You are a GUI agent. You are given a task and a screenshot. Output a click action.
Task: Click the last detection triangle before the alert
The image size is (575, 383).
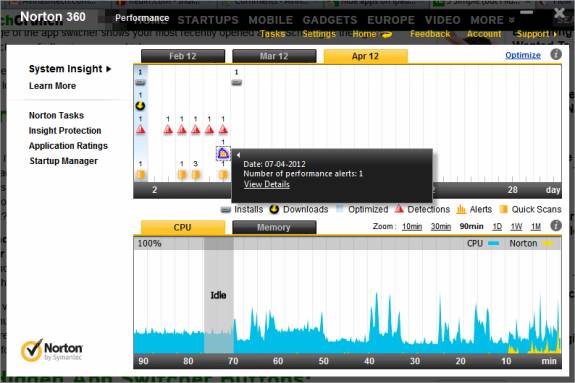223,129
